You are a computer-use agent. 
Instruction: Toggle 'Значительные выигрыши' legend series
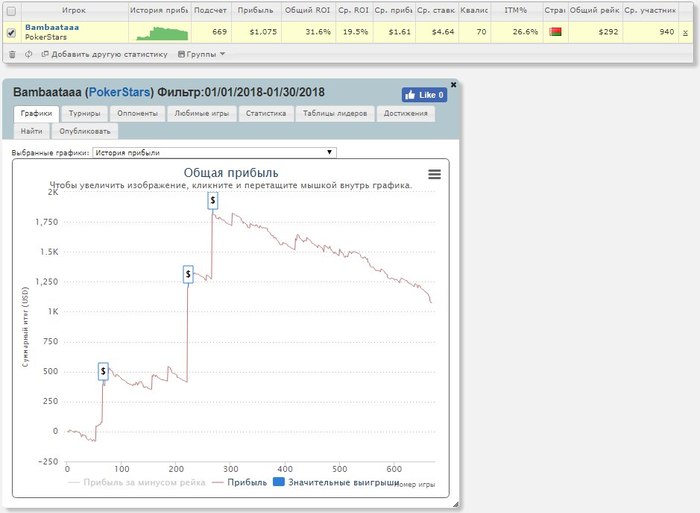pos(336,482)
